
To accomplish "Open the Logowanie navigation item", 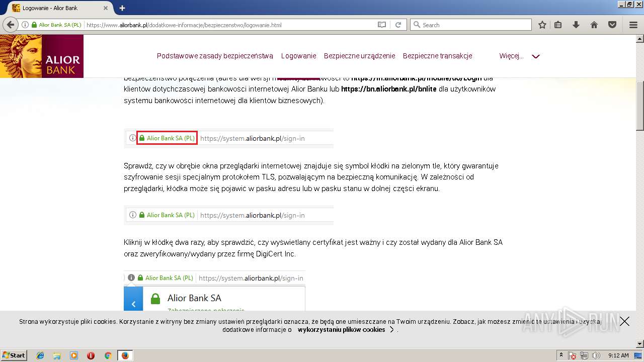I will (299, 56).
